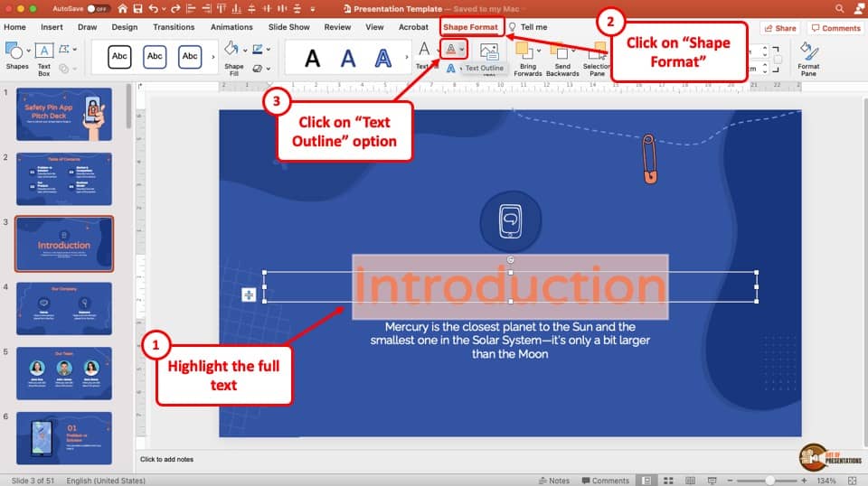This screenshot has width=868, height=486.
Task: Click the Edit Shape icon
Action: [x=64, y=49]
